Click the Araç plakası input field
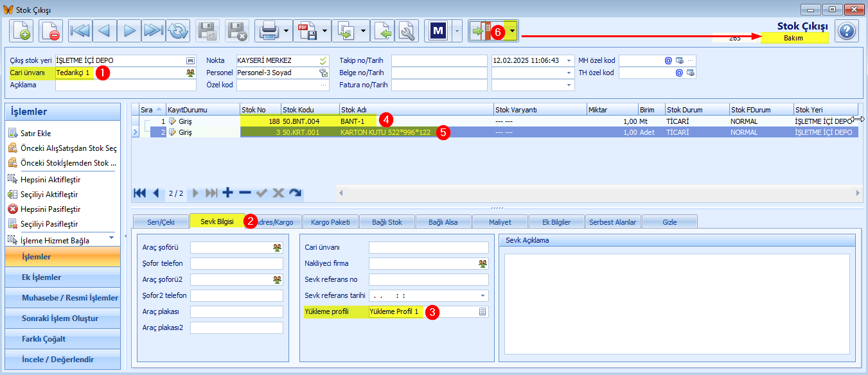This screenshot has width=868, height=375. point(236,311)
